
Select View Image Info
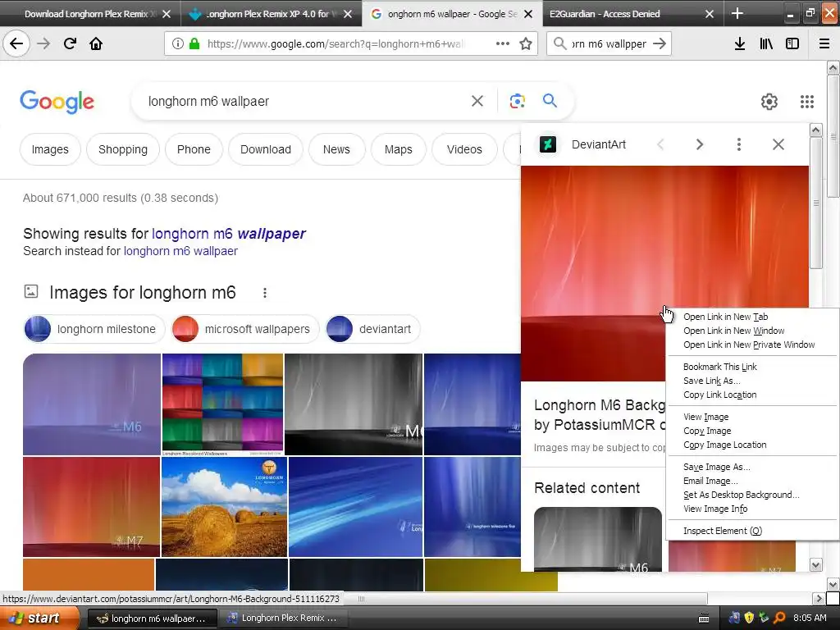click(715, 509)
